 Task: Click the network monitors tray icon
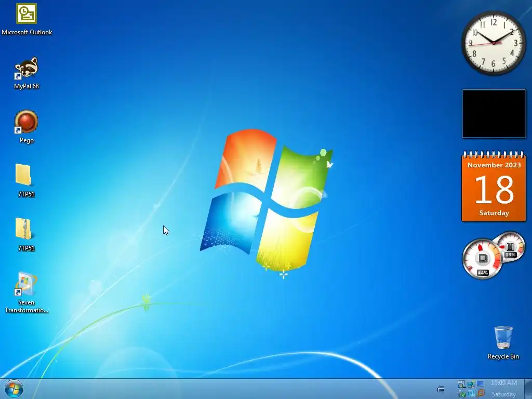(x=471, y=384)
